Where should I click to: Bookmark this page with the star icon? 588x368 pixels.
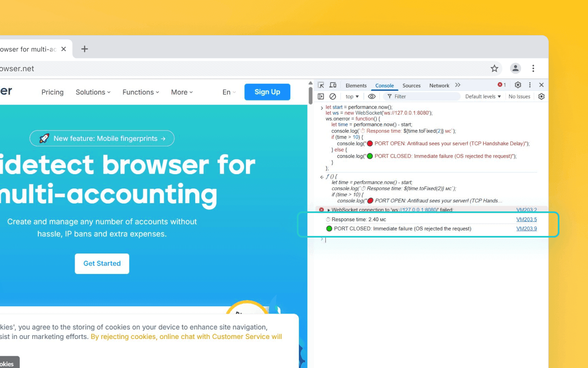coord(494,68)
